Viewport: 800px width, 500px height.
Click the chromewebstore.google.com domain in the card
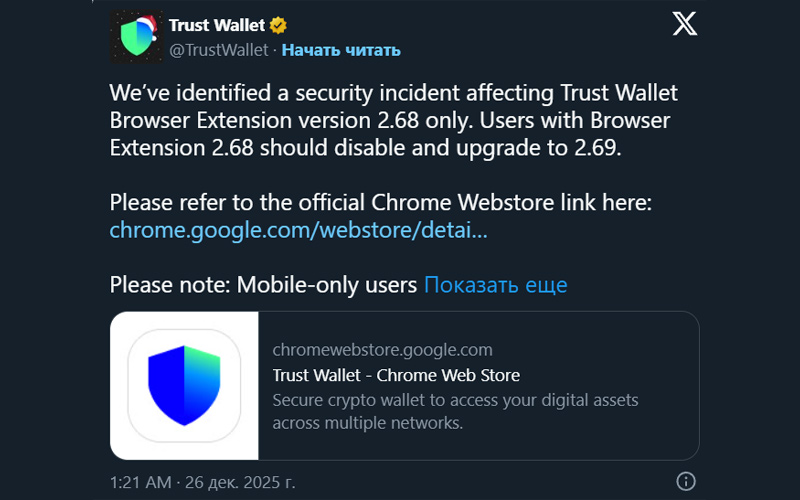382,350
